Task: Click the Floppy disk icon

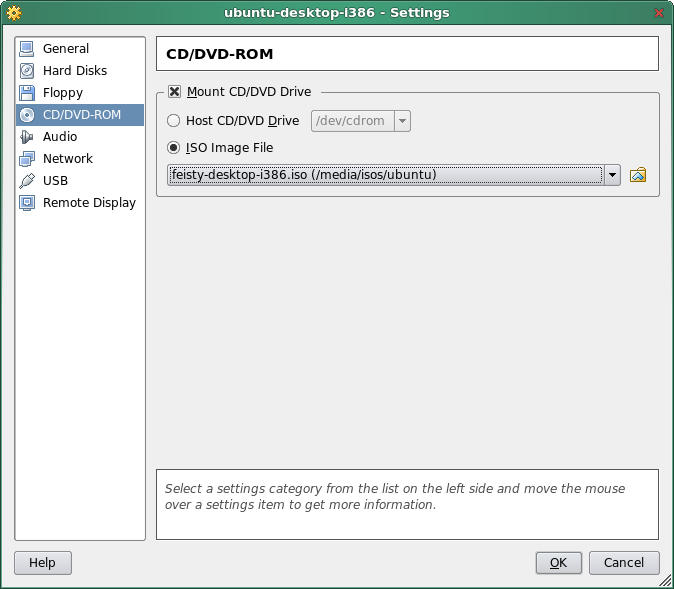Action: pyautogui.click(x=27, y=93)
